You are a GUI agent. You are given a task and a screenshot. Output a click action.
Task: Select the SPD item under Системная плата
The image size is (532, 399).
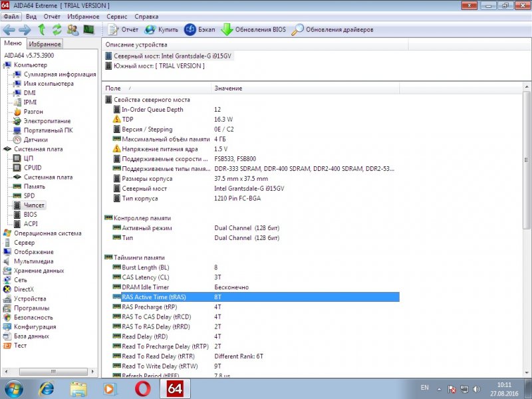pyautogui.click(x=29, y=196)
